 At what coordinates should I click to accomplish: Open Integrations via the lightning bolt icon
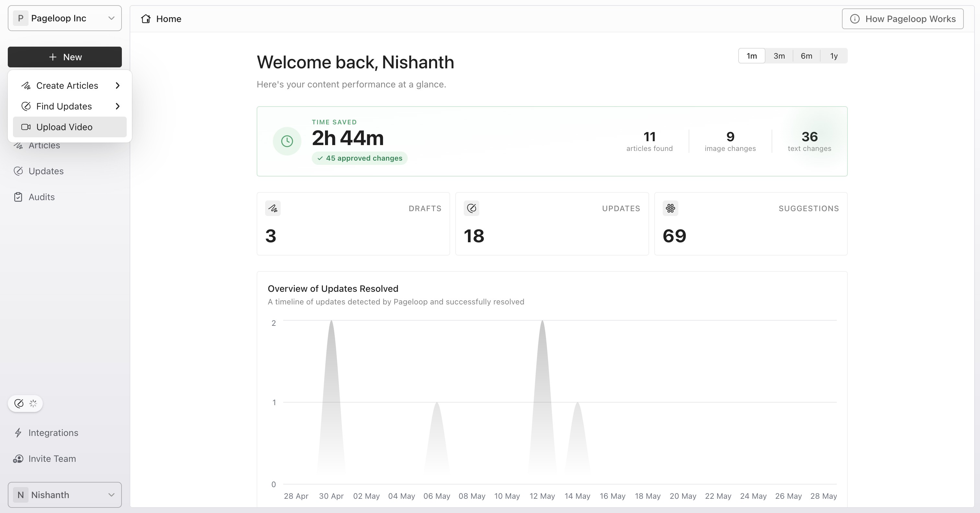[18, 433]
